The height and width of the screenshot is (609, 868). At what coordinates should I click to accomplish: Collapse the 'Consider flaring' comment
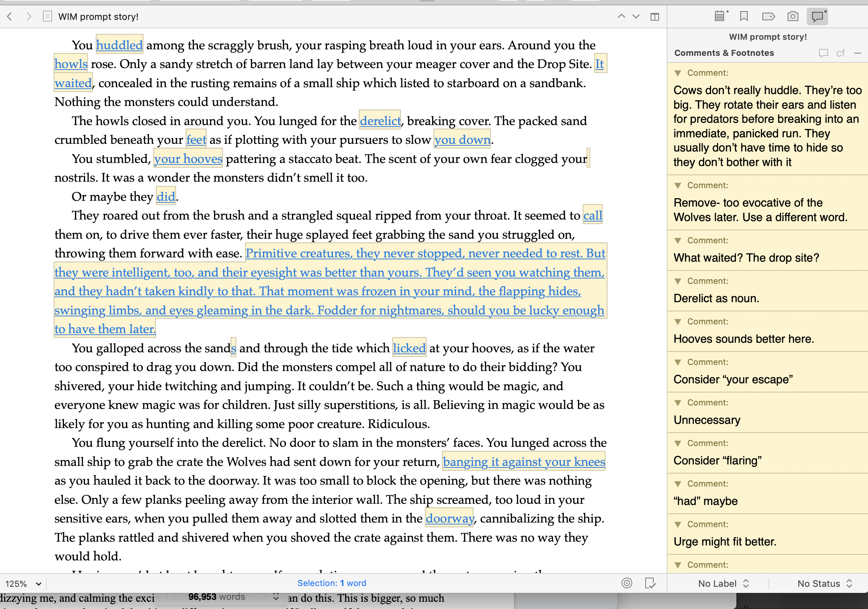click(x=678, y=443)
